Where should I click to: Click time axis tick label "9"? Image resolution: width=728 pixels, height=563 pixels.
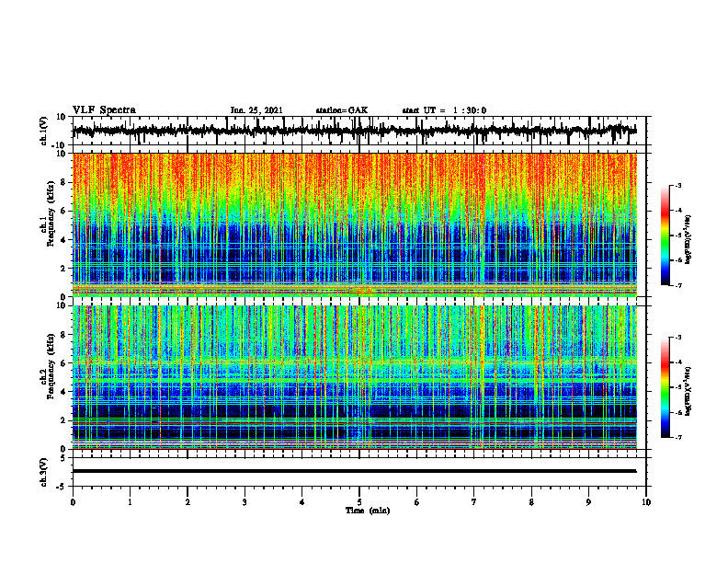coord(588,502)
